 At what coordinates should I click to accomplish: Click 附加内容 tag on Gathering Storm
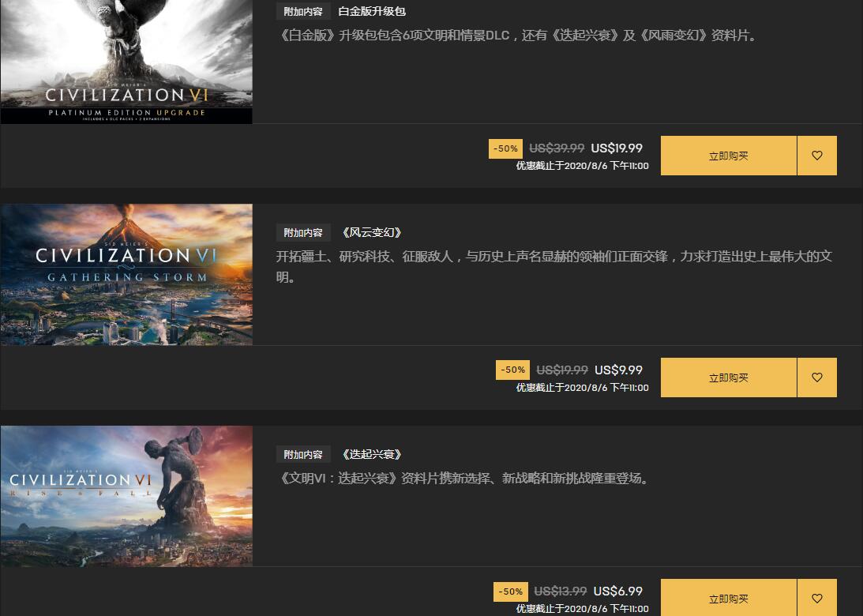pos(303,233)
